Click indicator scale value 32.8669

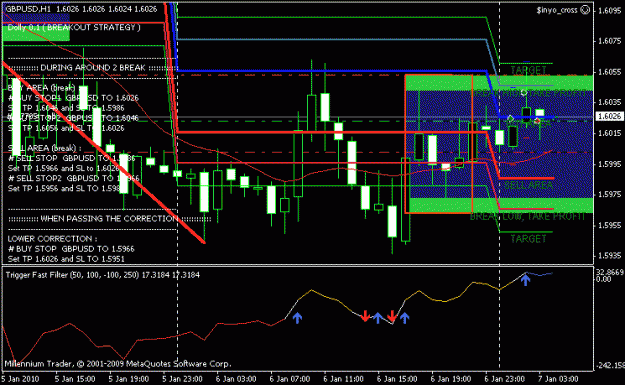[x=610, y=272]
